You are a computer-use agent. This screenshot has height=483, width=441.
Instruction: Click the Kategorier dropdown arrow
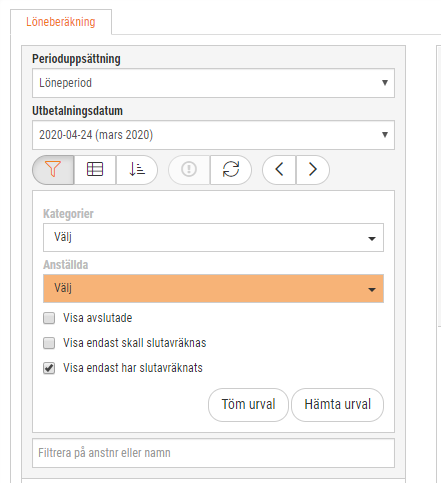(372, 238)
